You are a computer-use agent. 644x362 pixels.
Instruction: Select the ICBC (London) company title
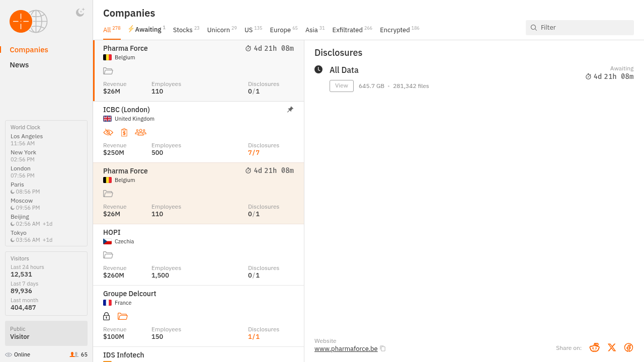126,110
